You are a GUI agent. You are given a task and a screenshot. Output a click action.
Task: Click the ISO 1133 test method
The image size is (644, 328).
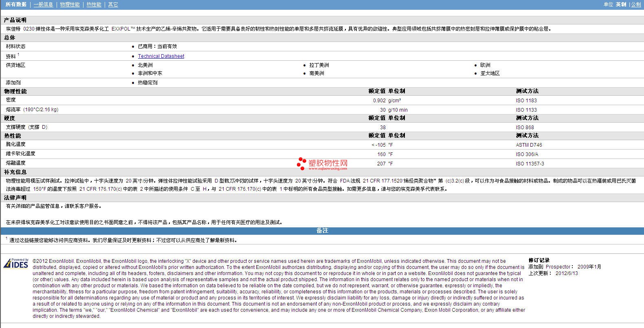(x=526, y=110)
